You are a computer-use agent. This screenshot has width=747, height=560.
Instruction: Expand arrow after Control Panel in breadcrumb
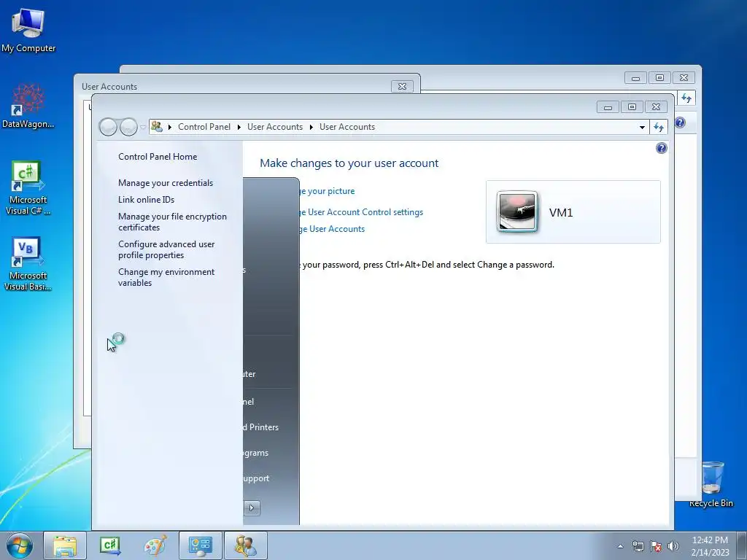click(x=239, y=127)
